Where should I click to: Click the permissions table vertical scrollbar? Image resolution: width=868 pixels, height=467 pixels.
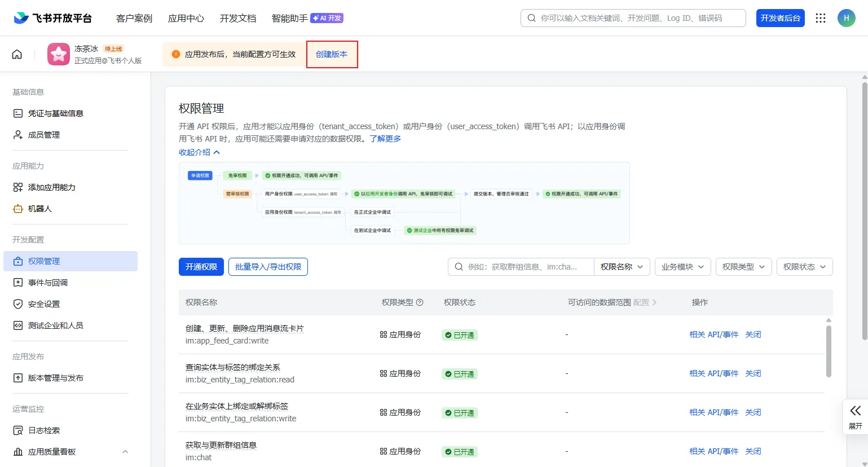[829, 350]
